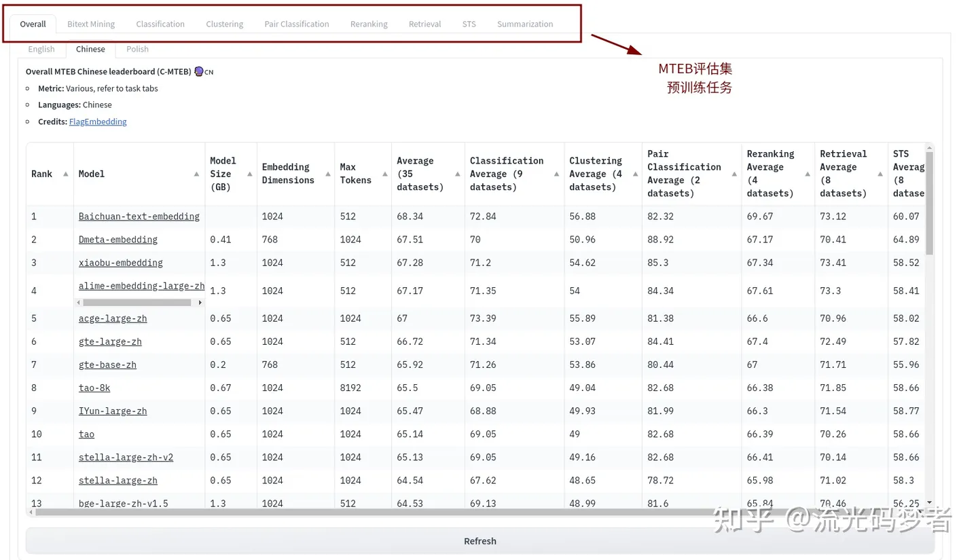Image resolution: width=978 pixels, height=560 pixels.
Task: Open the FlagEmbedding credits link
Action: [98, 122]
